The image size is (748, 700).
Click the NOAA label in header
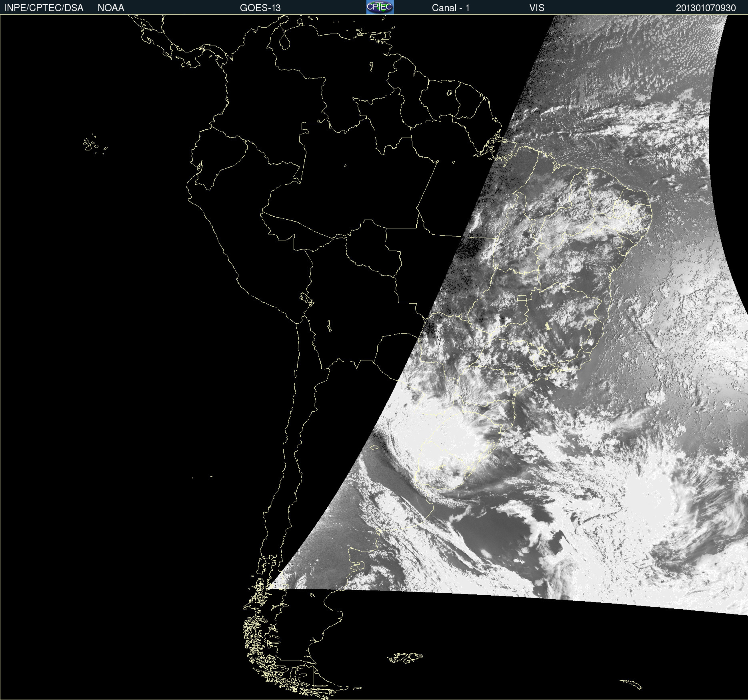(x=111, y=8)
